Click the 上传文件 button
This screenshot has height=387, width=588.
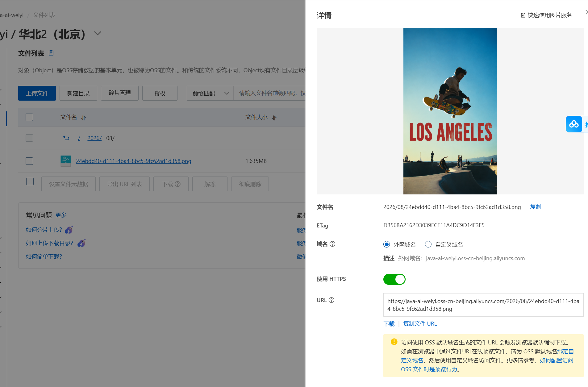(37, 93)
